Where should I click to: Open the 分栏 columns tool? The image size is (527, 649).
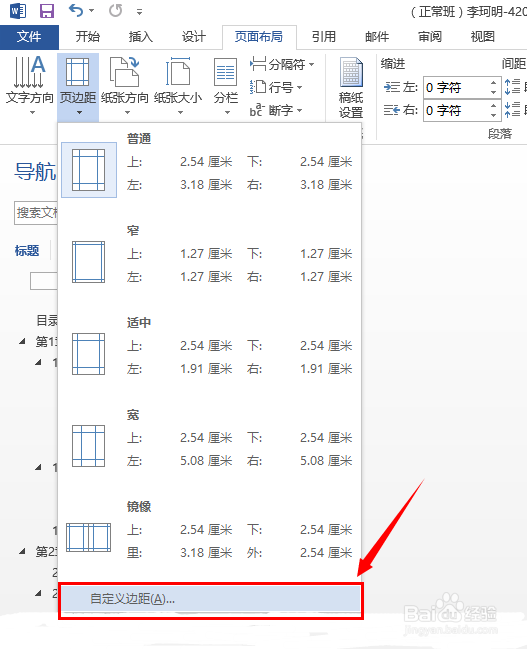point(226,86)
